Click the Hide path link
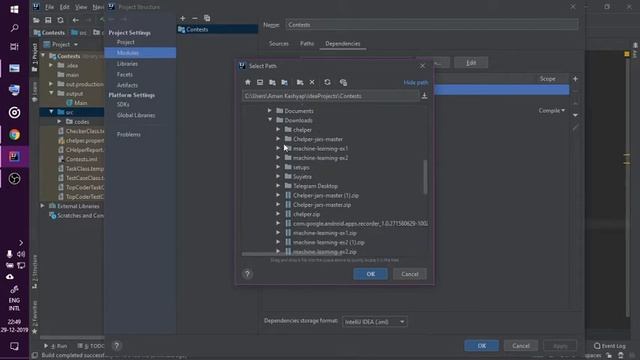The width and height of the screenshot is (640, 360). 416,82
